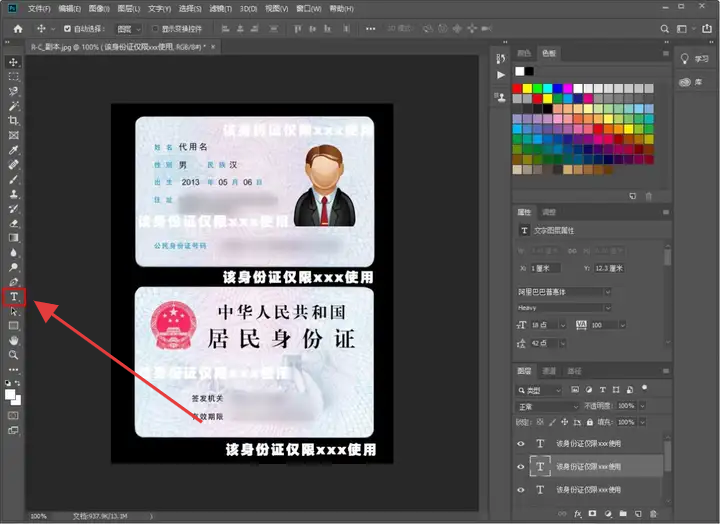Open the 正常 blend mode dropdown
The height and width of the screenshot is (524, 720).
pos(548,406)
